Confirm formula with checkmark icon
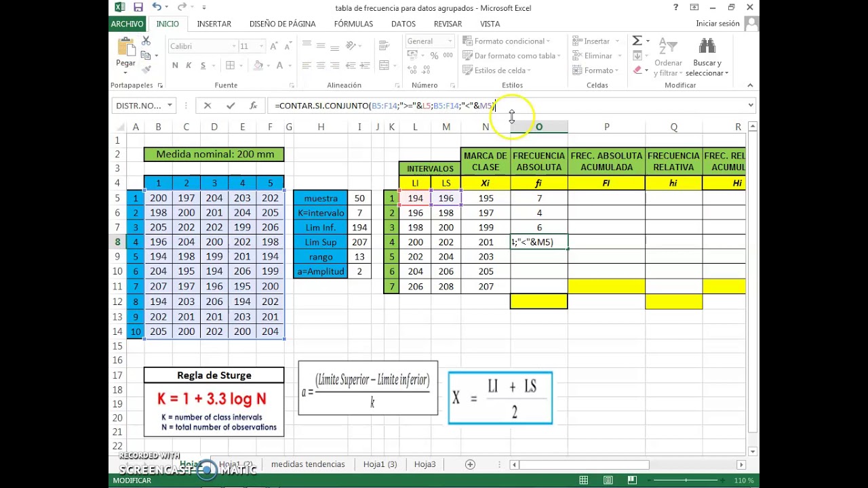 click(231, 105)
